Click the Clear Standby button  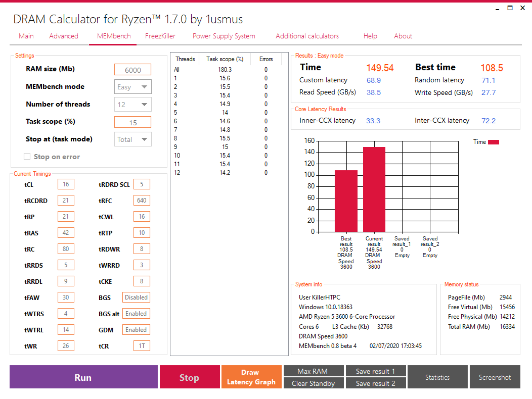(313, 383)
